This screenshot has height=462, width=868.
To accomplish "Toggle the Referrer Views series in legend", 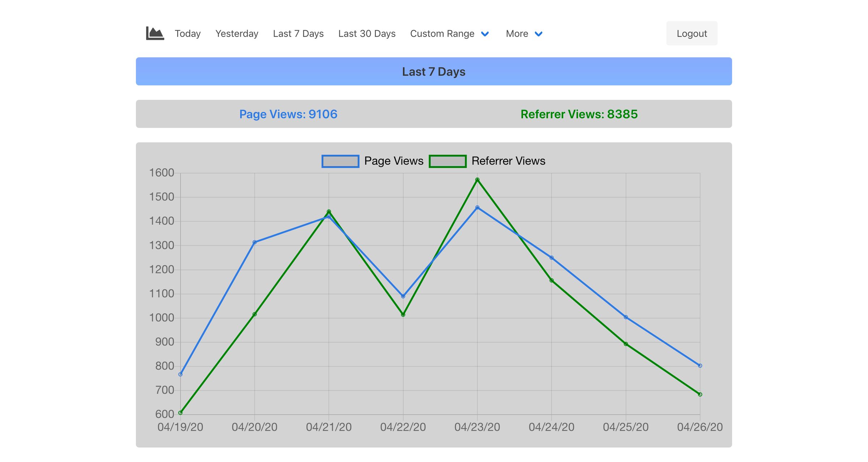I will (509, 161).
